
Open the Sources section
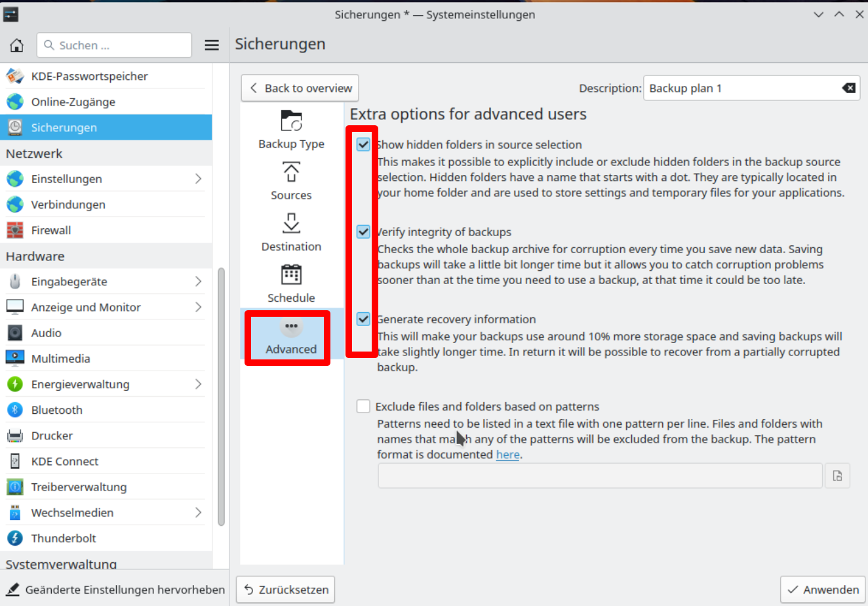point(291,181)
